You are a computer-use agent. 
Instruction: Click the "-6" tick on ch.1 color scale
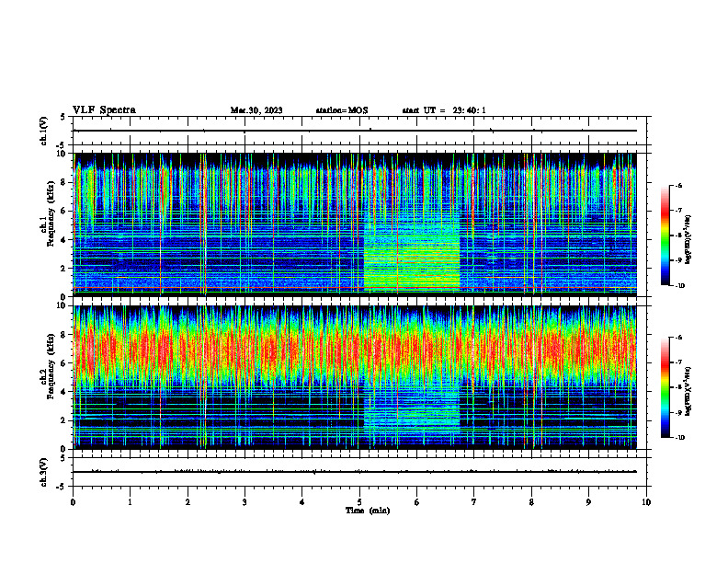tap(679, 185)
